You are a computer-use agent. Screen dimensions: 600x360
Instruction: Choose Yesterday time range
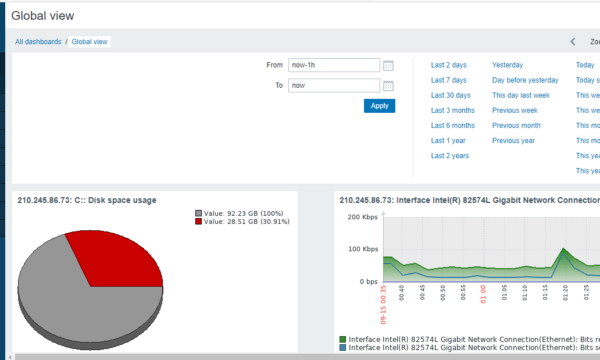point(507,65)
